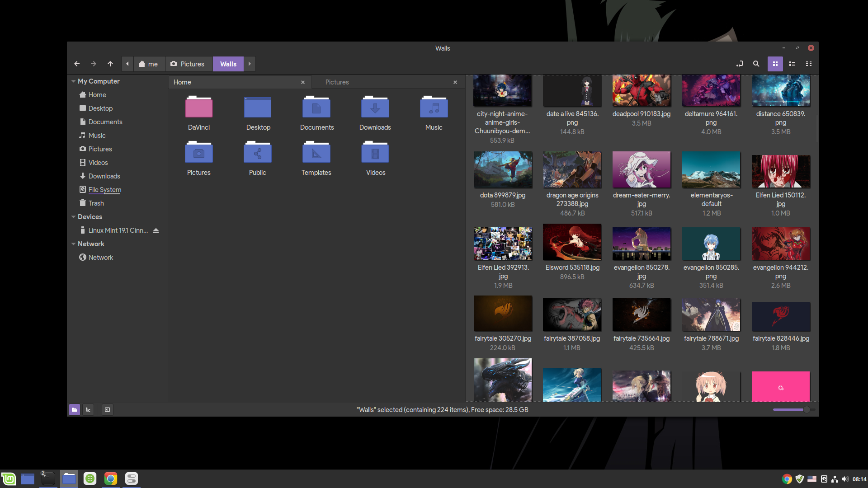868x488 pixels.
Task: Select the bright pink thumbnail in the bottom row
Action: (x=781, y=387)
